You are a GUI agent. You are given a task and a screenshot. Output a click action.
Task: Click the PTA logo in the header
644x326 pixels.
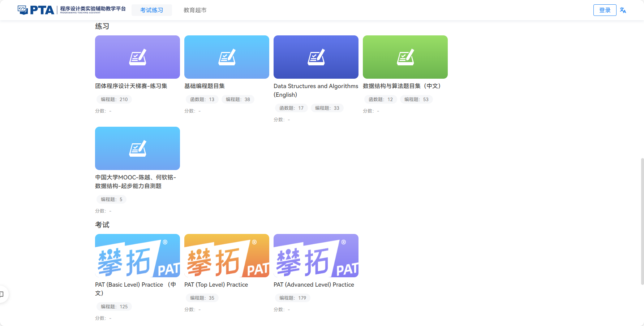coord(72,10)
